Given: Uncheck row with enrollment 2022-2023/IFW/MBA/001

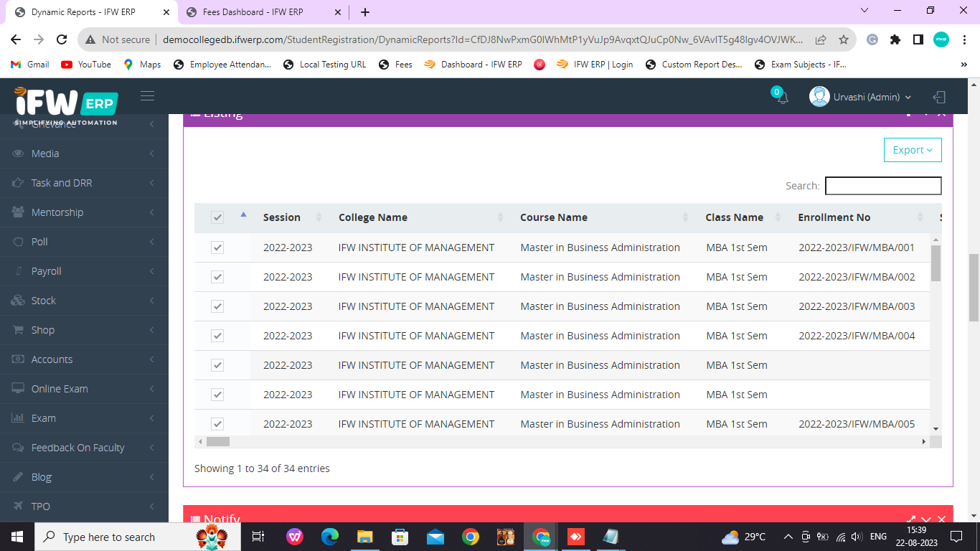Looking at the screenshot, I should pyautogui.click(x=217, y=248).
